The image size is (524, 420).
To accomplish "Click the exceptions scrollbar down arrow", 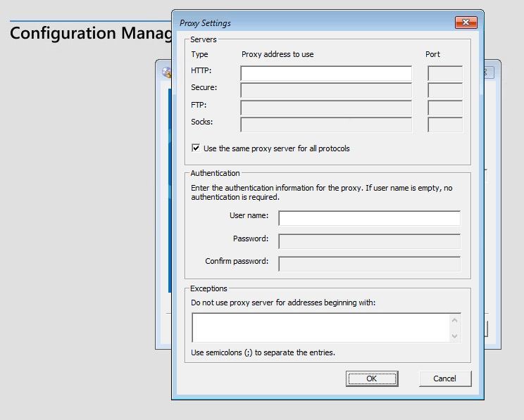I will 454,336.
